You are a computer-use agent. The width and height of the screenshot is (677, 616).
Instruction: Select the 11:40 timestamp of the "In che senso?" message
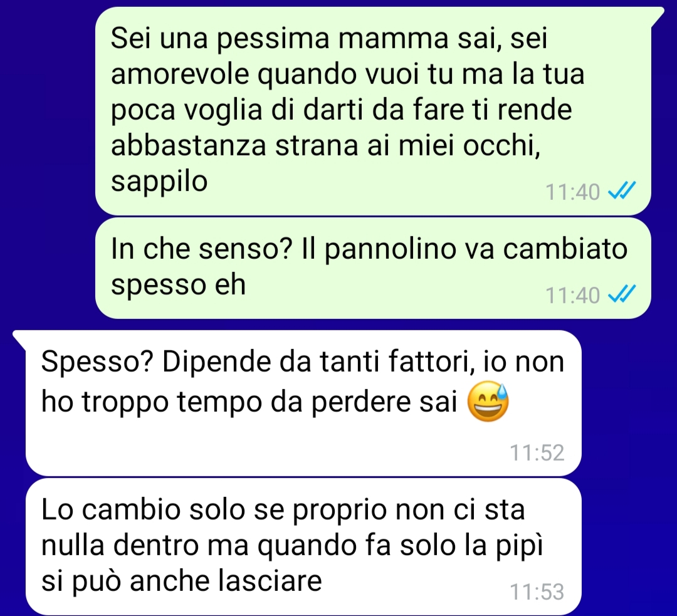click(572, 295)
